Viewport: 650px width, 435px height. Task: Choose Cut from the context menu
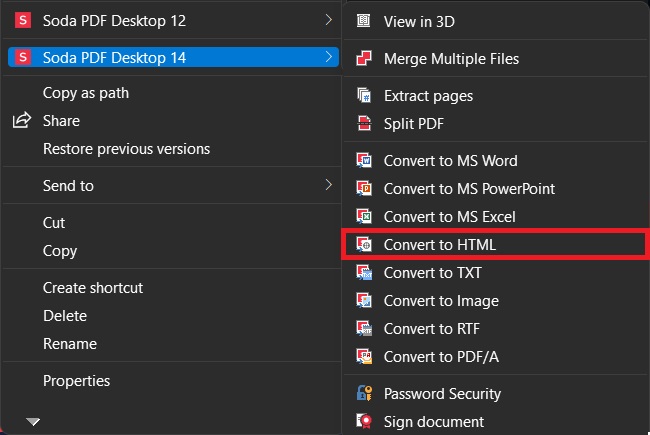[54, 223]
